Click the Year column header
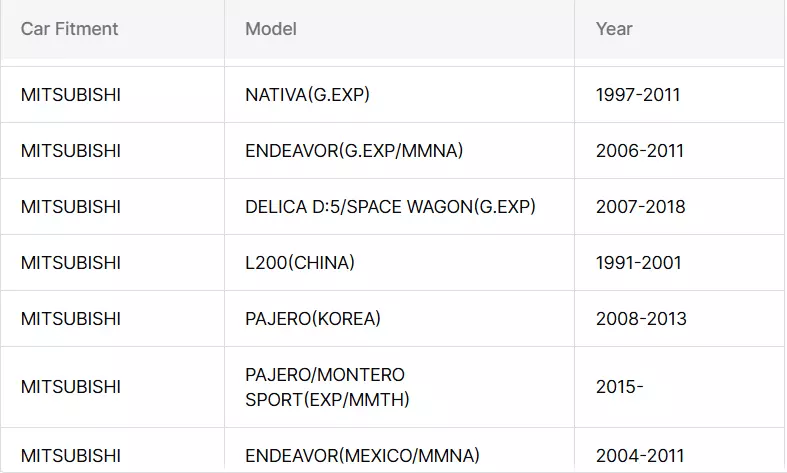 614,29
